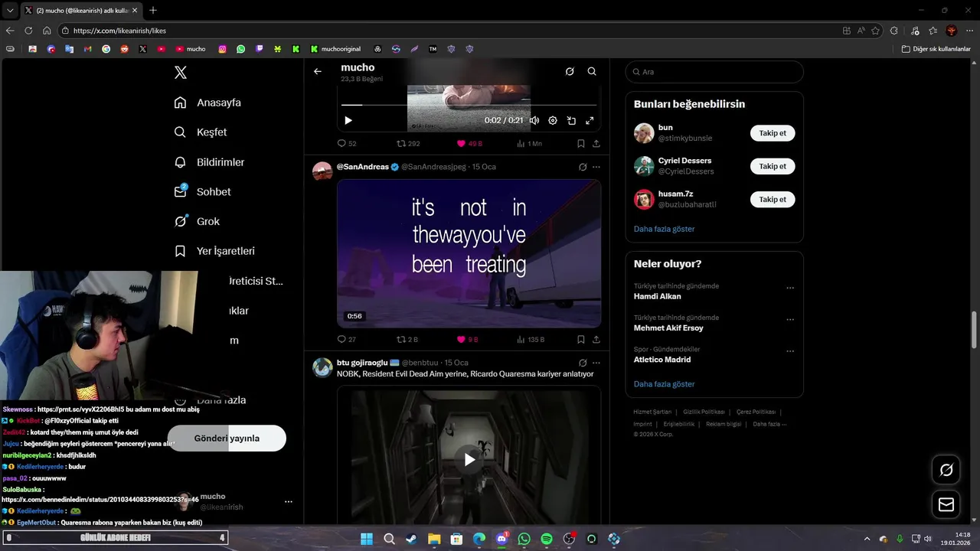The image size is (980, 551).
Task: Seek within the top video progress bar
Action: coord(469,105)
